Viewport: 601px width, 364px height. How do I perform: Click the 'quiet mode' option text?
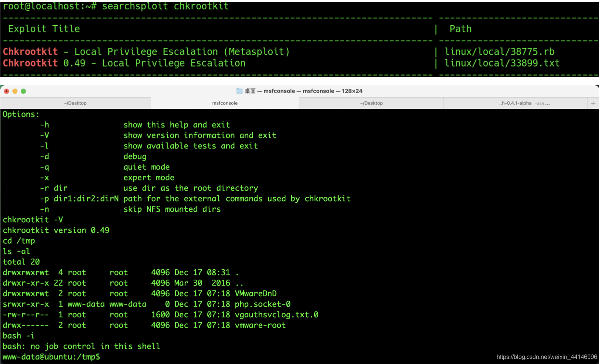[147, 167]
